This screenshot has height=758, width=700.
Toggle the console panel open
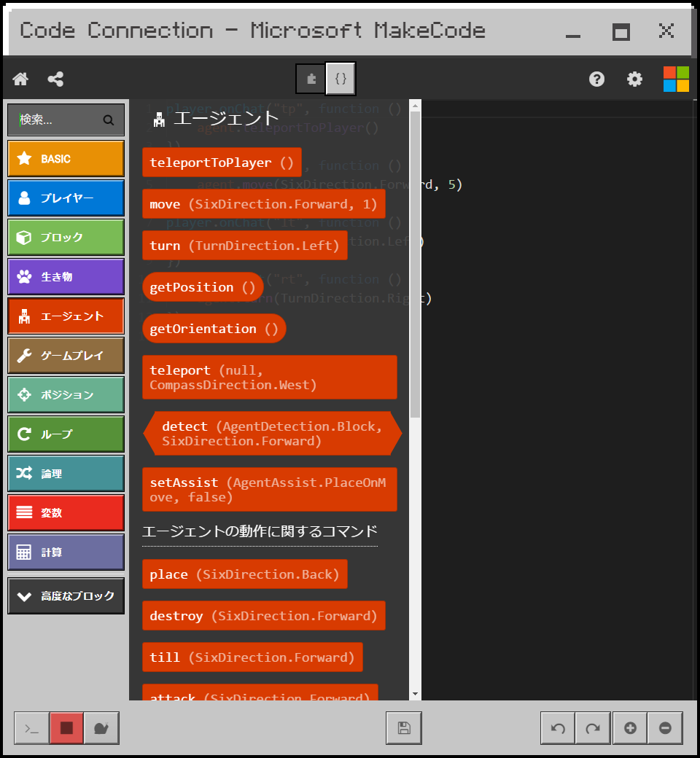[31, 728]
